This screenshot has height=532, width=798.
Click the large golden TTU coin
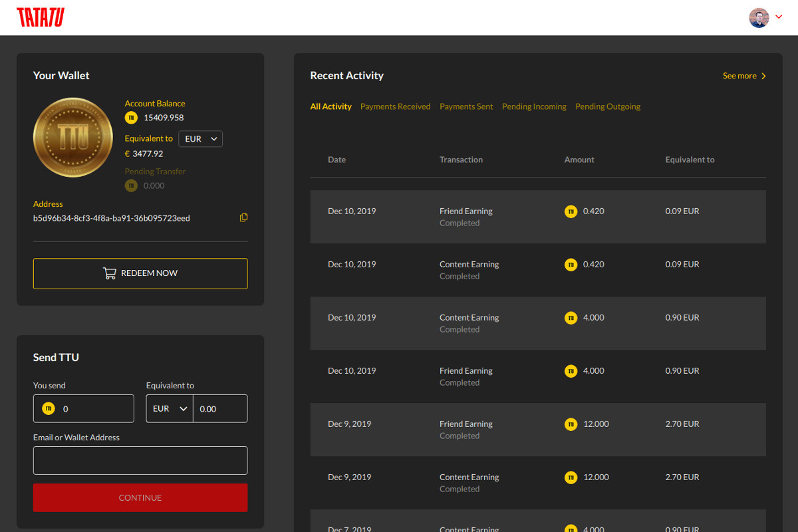pos(73,137)
